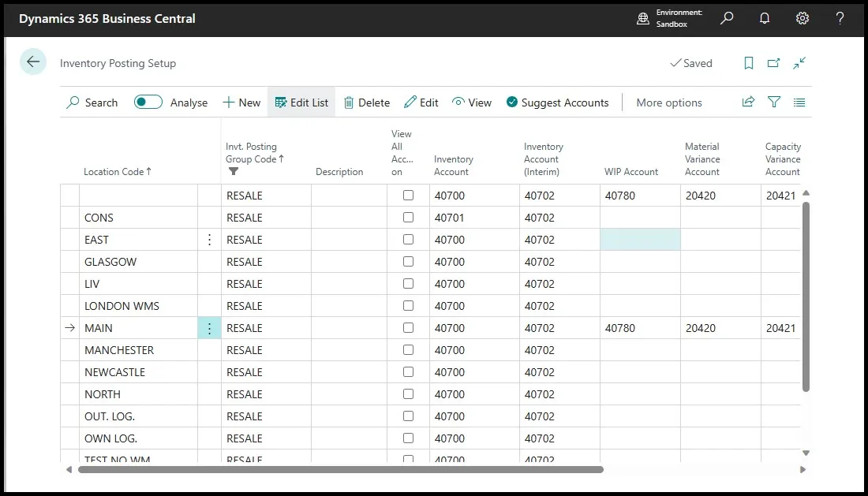Go back using the arrow button
This screenshot has width=868, height=496.
(32, 62)
